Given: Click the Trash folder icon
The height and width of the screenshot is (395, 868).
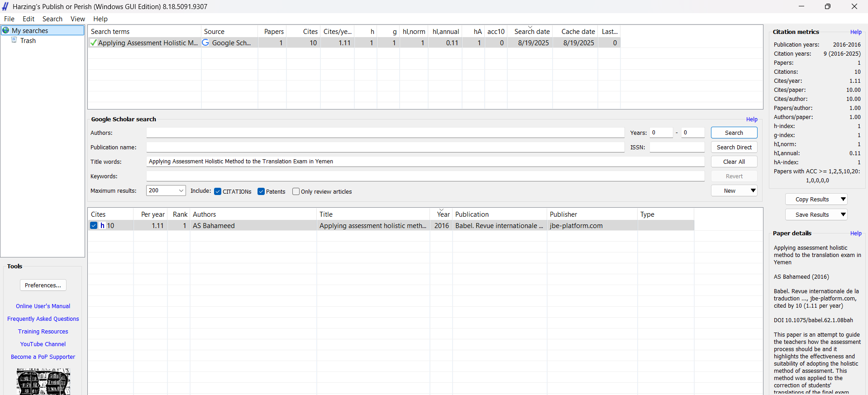Looking at the screenshot, I should (14, 40).
